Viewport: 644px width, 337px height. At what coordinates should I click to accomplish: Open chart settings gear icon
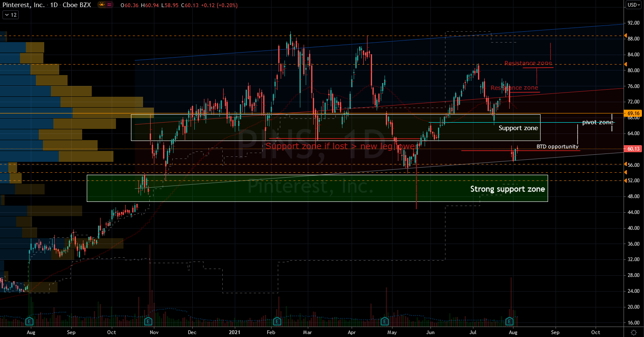click(634, 332)
